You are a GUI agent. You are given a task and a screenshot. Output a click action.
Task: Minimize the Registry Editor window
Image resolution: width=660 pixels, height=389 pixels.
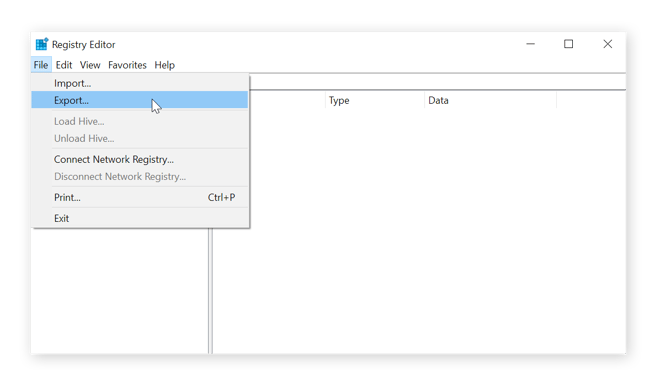coord(530,44)
